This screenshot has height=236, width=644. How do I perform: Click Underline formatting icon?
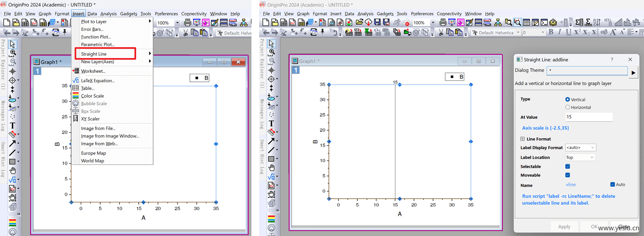[x=569, y=32]
